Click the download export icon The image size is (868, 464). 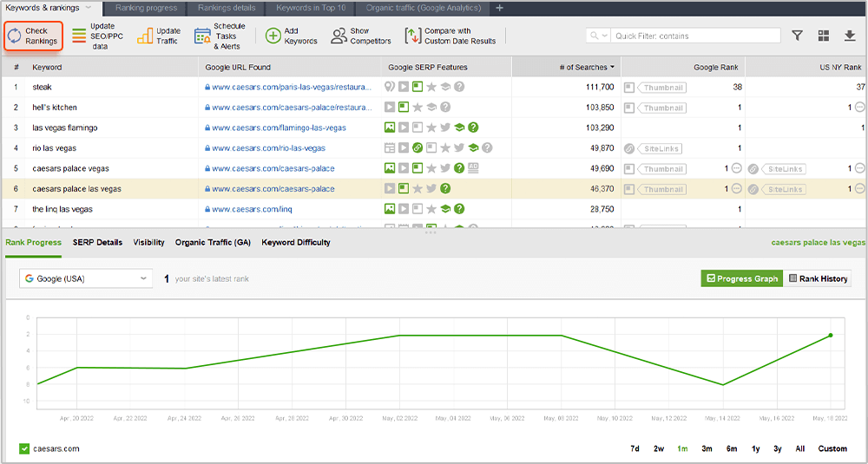(x=850, y=36)
